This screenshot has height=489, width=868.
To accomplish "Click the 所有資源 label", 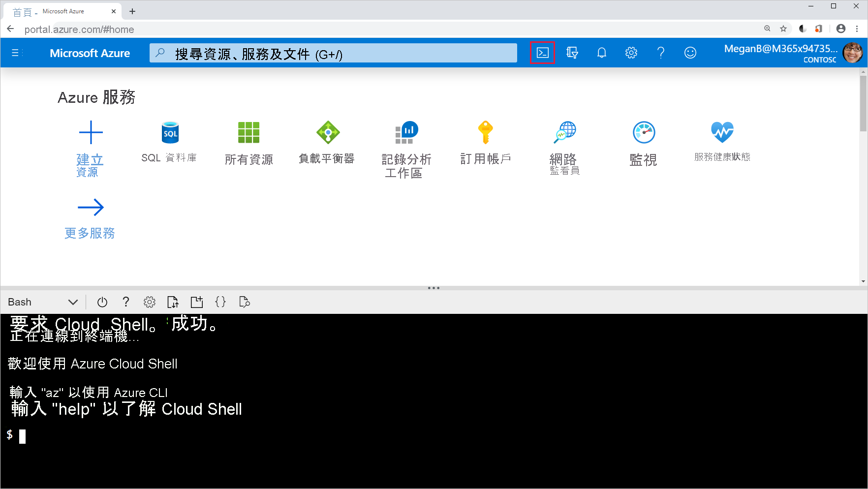I will coord(248,160).
